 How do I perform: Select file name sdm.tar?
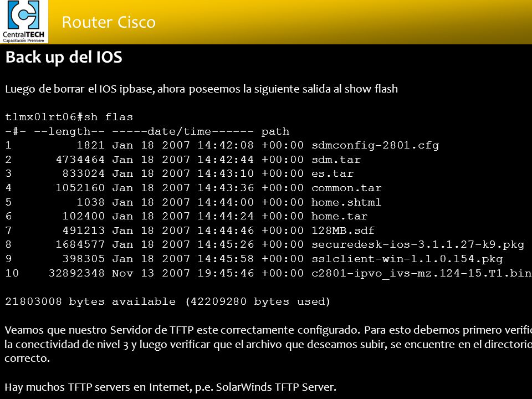336,160
